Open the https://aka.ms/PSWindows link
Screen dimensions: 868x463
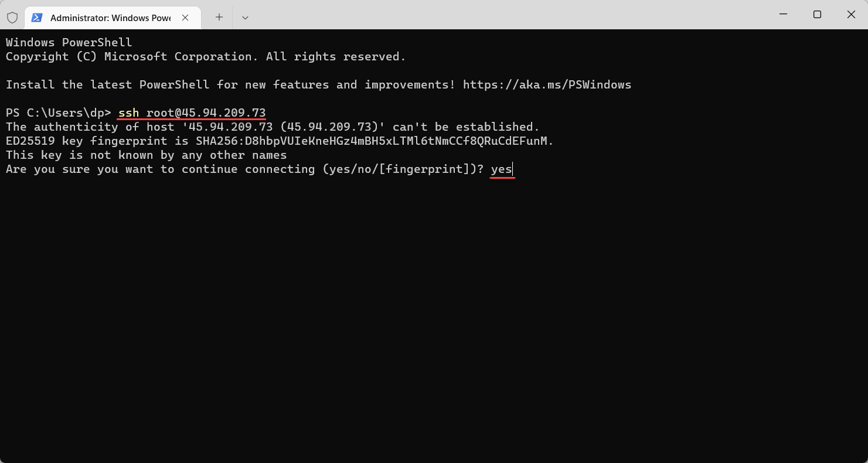pyautogui.click(x=547, y=84)
